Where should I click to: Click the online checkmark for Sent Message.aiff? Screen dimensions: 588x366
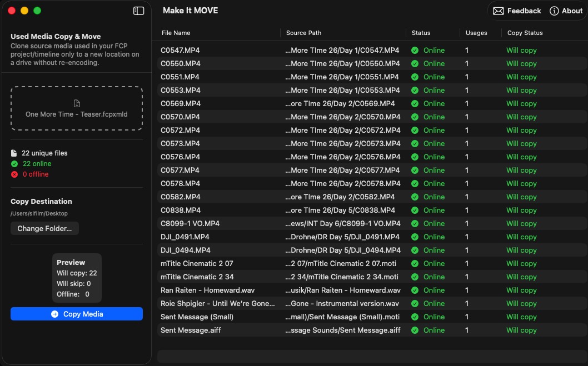(415, 330)
